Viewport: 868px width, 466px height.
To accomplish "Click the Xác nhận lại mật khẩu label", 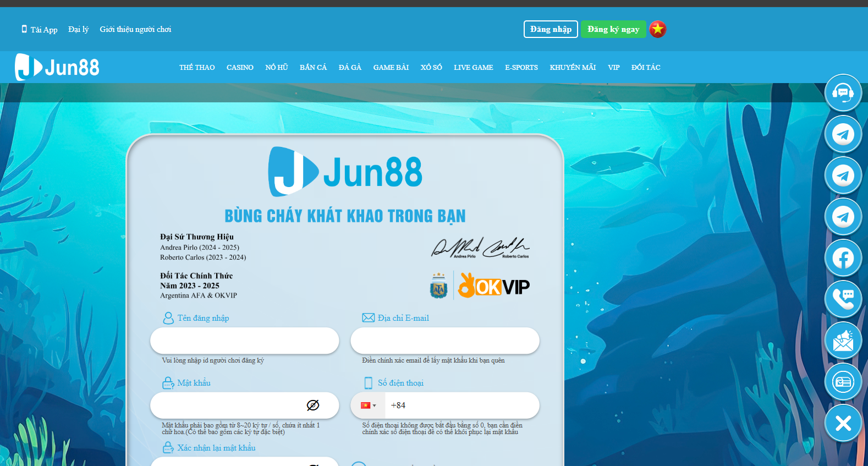I will point(216,448).
